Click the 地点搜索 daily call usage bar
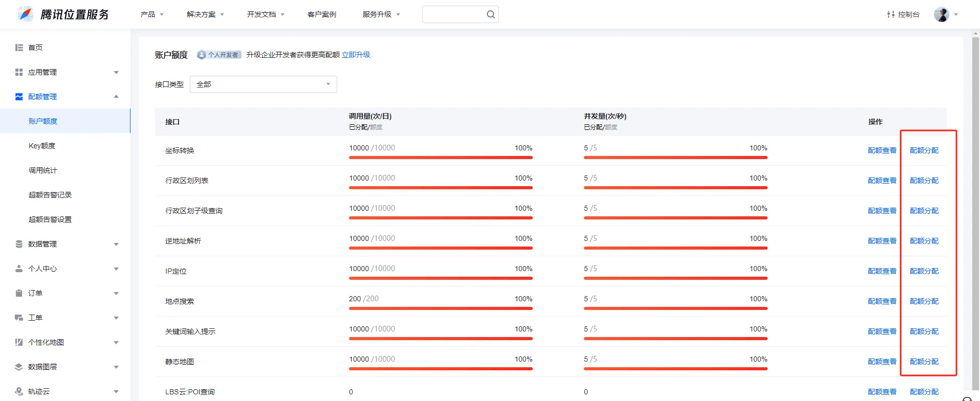Screen dimensions: 980x401 coord(441,308)
